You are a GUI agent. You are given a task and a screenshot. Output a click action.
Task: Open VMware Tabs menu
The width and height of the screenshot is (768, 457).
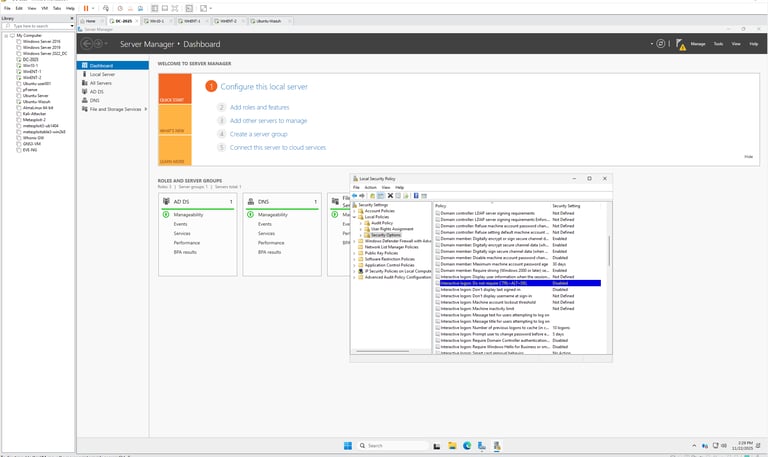point(57,8)
